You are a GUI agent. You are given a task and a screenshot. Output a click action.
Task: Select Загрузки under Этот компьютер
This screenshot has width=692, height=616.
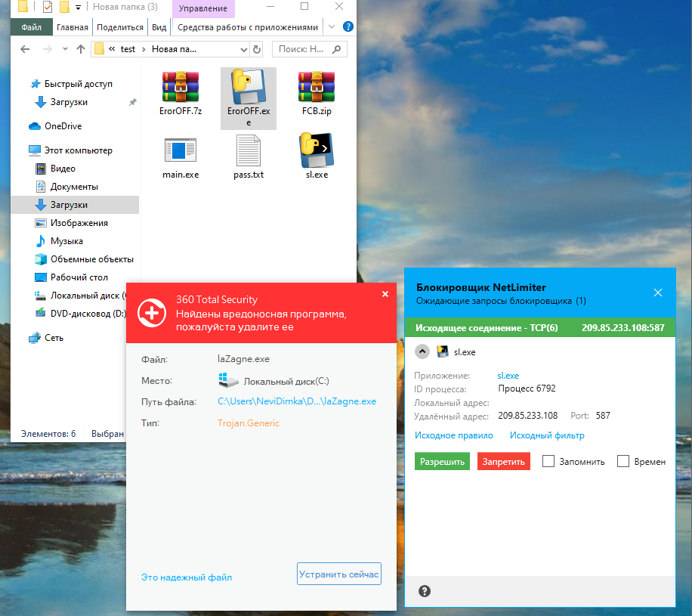tap(75, 204)
